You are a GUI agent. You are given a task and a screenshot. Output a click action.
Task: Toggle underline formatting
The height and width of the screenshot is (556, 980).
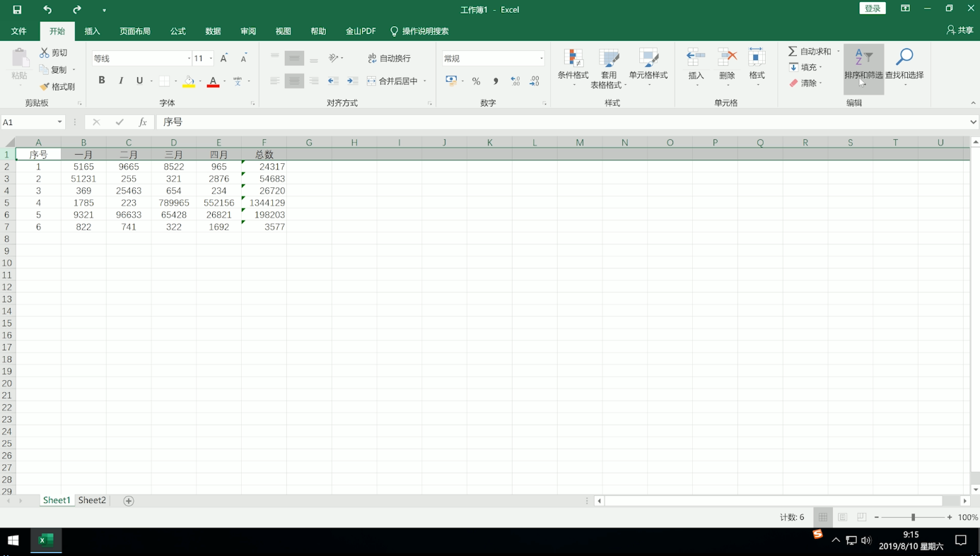click(139, 81)
